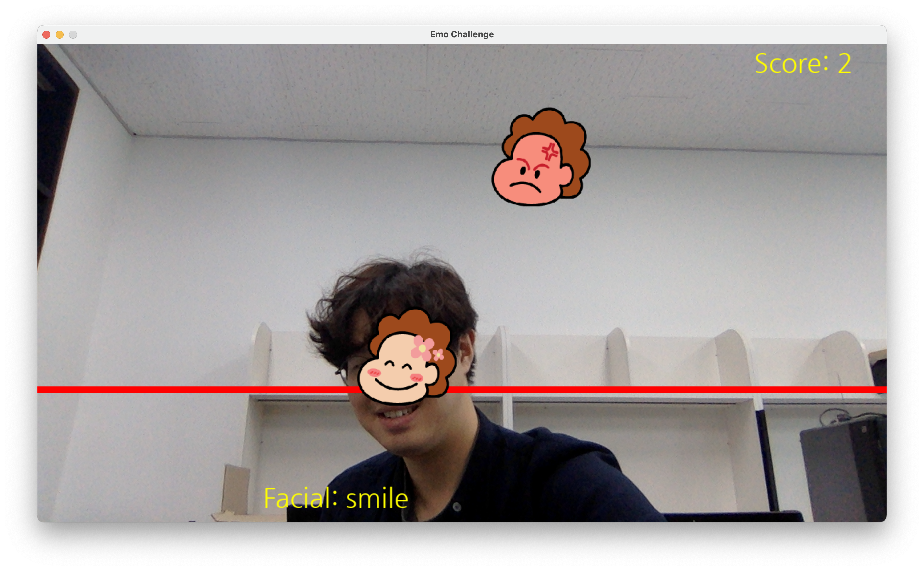
Task: Click the score number 2
Action: (x=844, y=63)
